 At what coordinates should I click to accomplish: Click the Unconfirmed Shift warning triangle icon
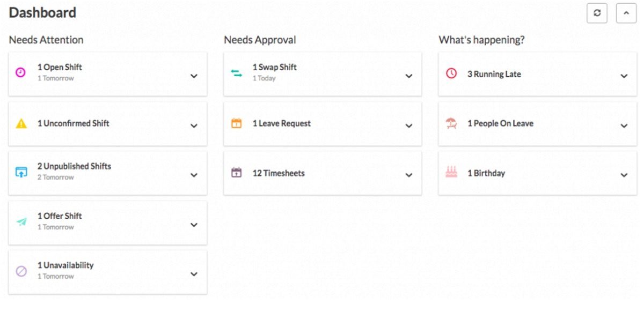point(20,123)
